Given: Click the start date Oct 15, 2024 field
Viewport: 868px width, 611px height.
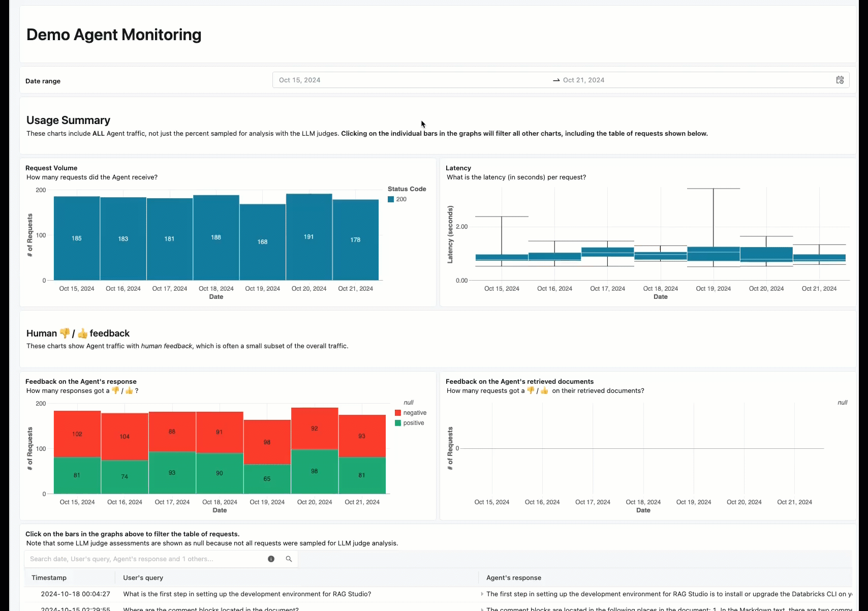Looking at the screenshot, I should pos(300,80).
